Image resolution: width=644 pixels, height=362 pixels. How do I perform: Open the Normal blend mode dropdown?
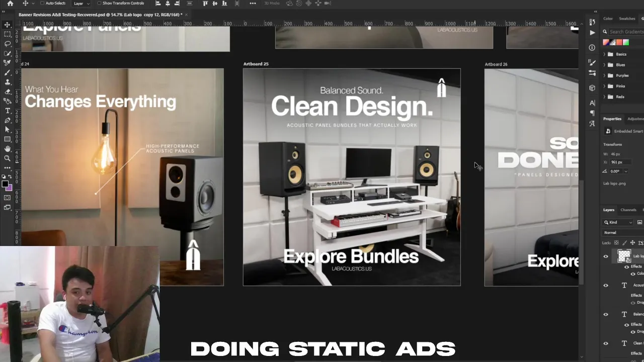[623, 233]
